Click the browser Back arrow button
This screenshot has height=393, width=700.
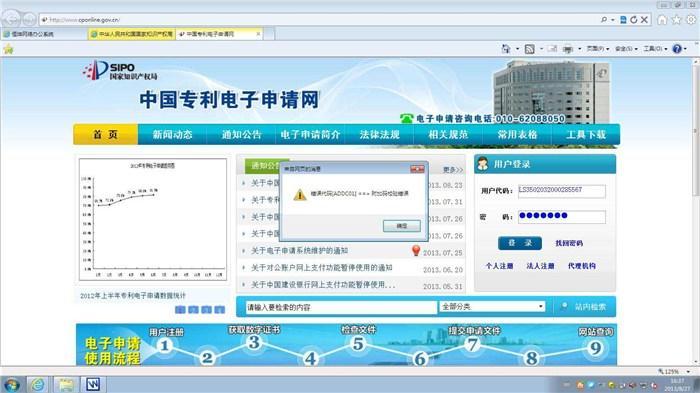[12, 19]
